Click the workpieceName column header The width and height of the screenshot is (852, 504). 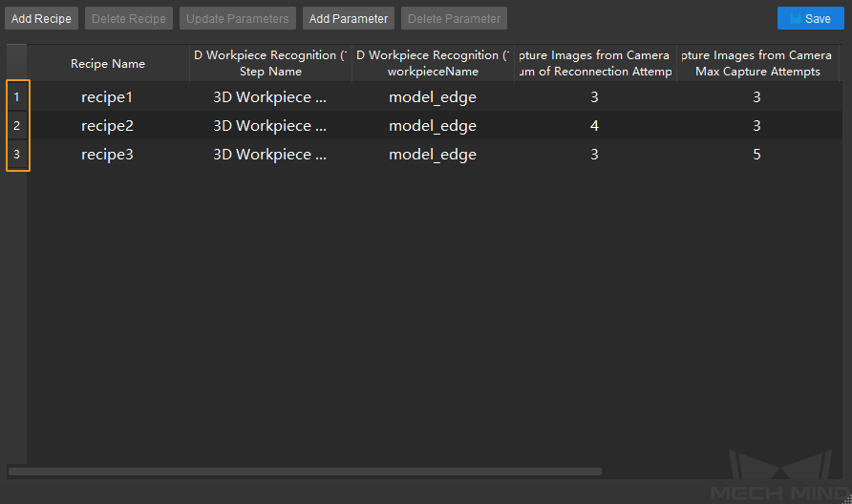coord(433,64)
